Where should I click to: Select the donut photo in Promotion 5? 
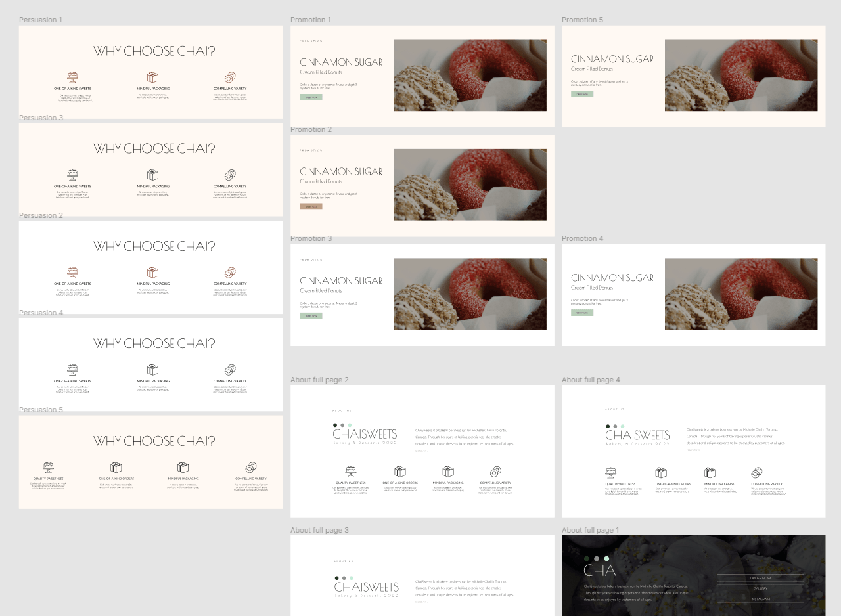741,74
